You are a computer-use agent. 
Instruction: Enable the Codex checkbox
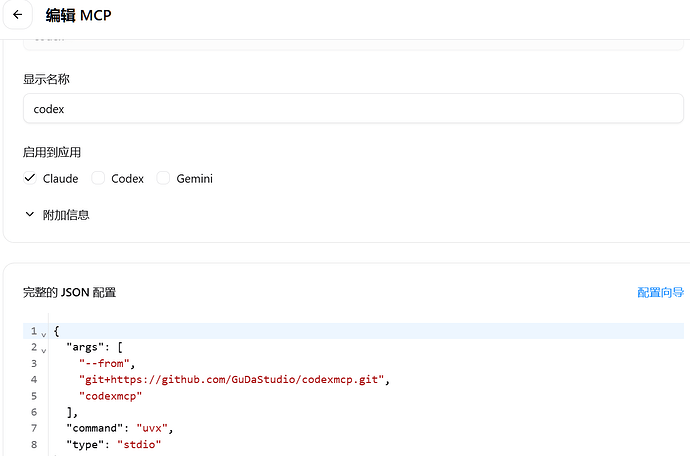click(x=98, y=178)
